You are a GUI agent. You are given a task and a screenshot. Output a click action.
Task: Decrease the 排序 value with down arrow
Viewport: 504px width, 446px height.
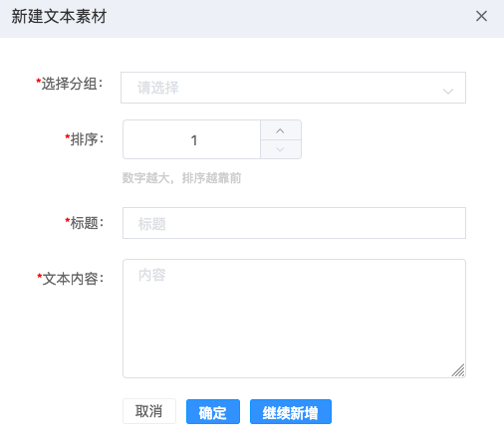281,149
